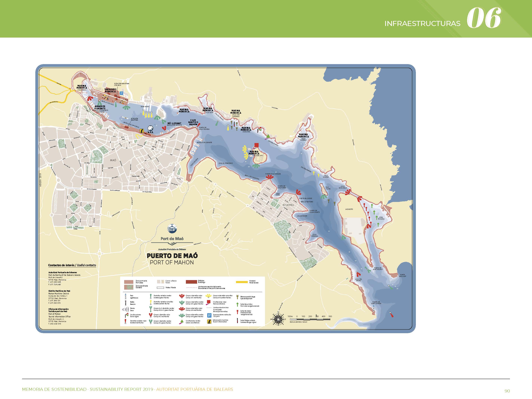Click the Faro / Lighthouse legend icon
This screenshot has width=532, height=399.
[125, 296]
